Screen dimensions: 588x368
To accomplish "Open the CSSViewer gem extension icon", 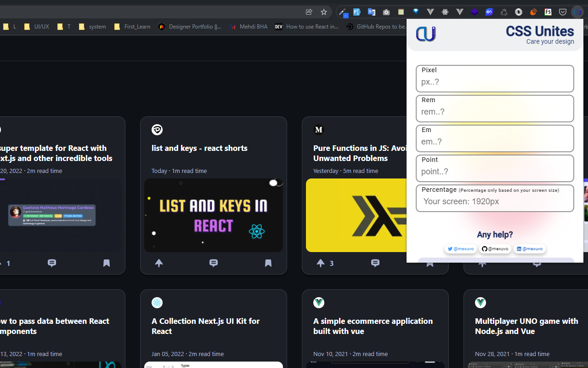I will pos(415,12).
